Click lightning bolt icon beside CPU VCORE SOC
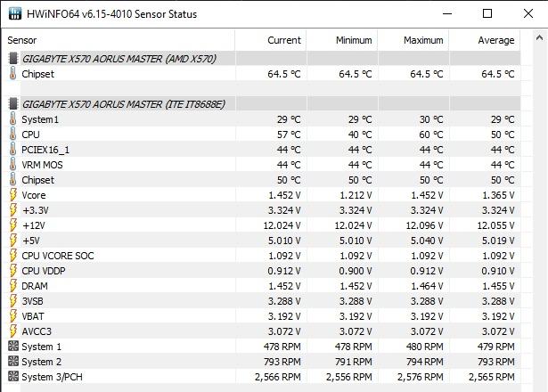The image size is (548, 392). tap(13, 256)
